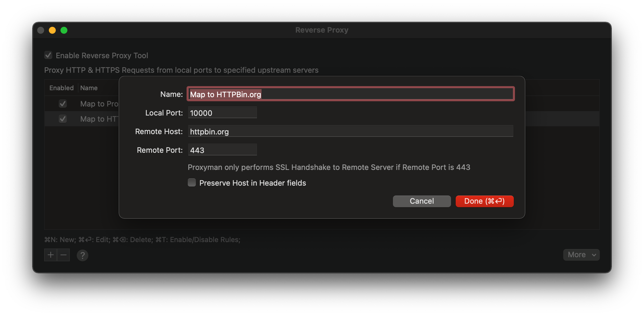Open the help (?) icon

[83, 255]
